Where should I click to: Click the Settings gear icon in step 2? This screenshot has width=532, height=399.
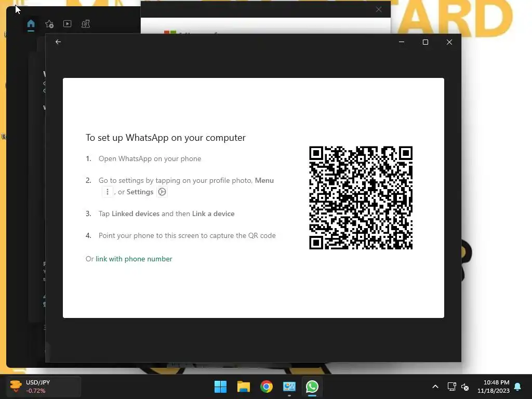pos(162,192)
